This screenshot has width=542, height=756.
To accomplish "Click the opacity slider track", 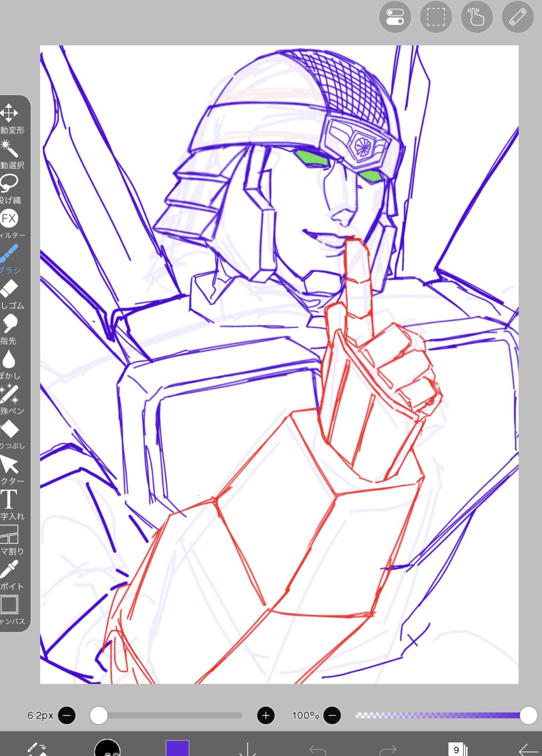I will pos(438,715).
